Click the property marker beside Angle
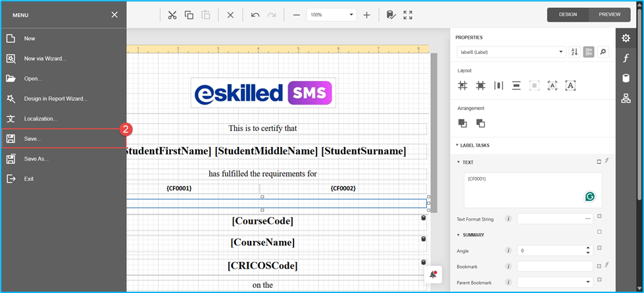 point(599,248)
